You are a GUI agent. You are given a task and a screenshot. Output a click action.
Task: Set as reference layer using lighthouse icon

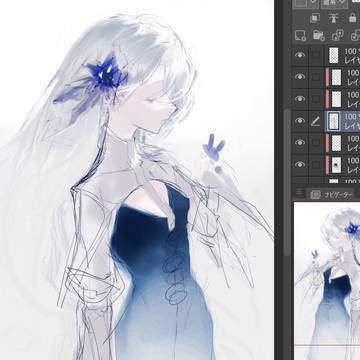tap(334, 18)
